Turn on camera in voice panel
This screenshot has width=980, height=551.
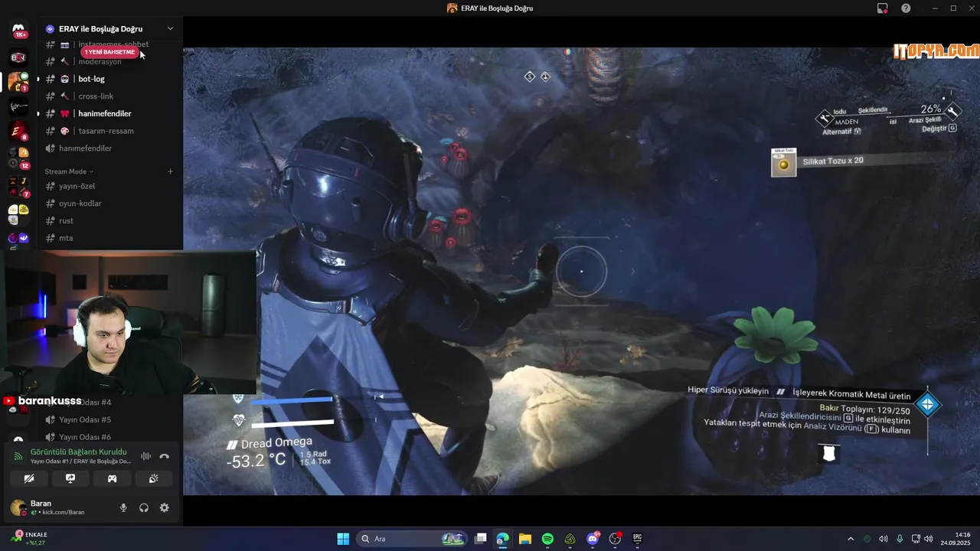[x=29, y=478]
